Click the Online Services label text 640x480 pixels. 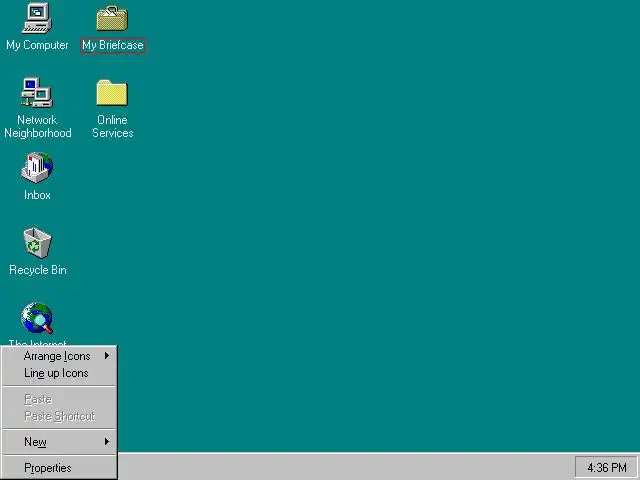click(113, 127)
